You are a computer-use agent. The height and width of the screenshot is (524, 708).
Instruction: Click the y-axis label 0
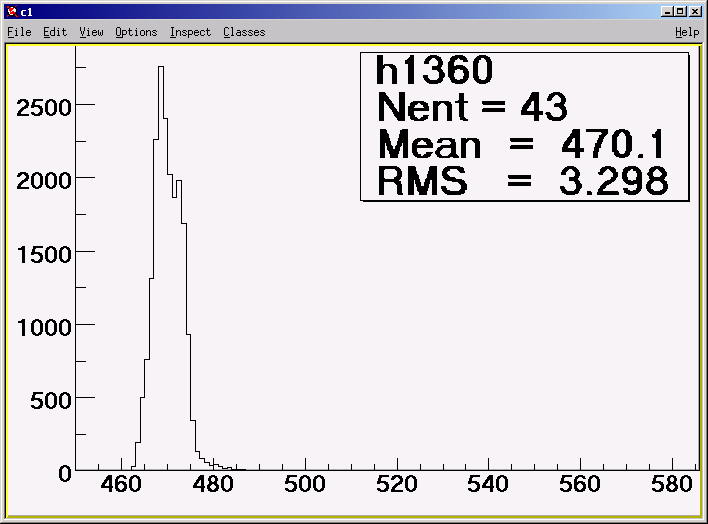pos(65,474)
